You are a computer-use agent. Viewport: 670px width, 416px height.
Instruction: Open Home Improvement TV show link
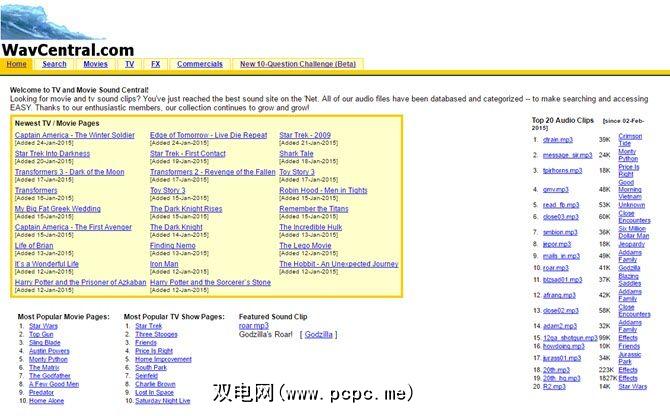163,359
